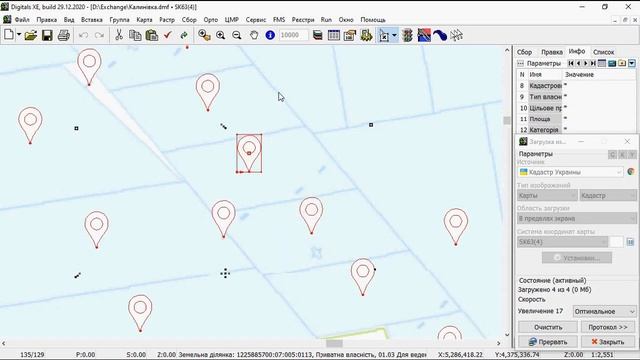Viewport: 640px width, 360px height.
Task: Print the map using printer icon
Action: pyautogui.click(x=64, y=36)
